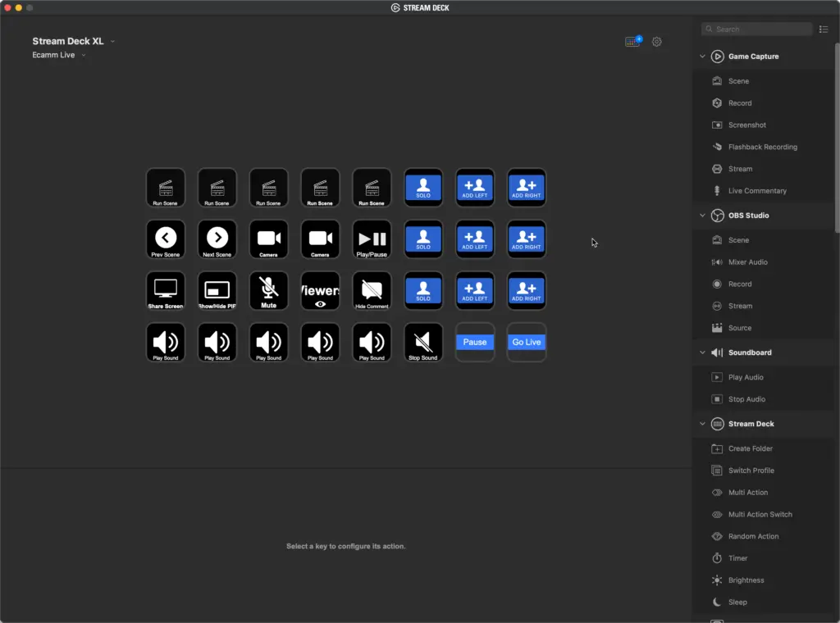The height and width of the screenshot is (623, 840).
Task: Click the Stream Deck category icon
Action: coord(717,423)
